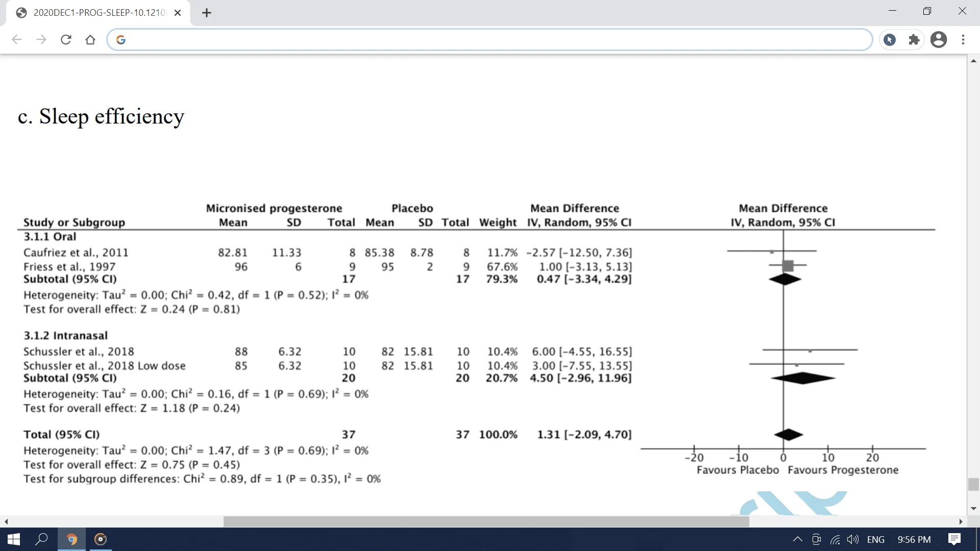This screenshot has width=980, height=551.
Task: Click 'Schussler et al., 2018 Low dose' text
Action: [105, 366]
